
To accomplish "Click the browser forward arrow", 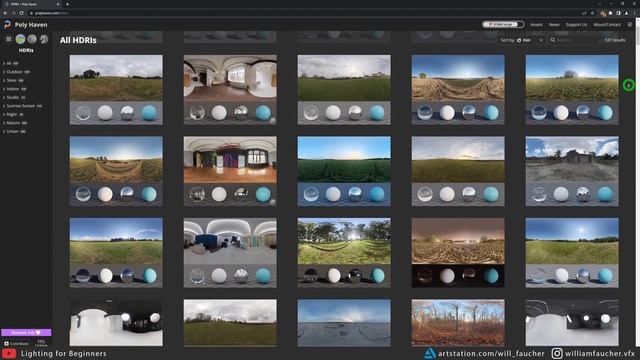I will 13,13.
